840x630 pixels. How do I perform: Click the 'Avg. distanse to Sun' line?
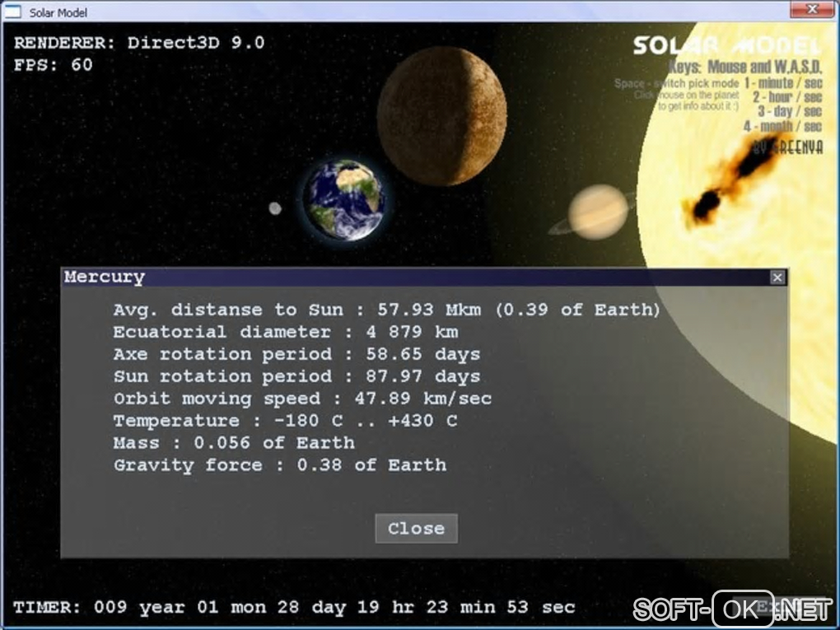tap(386, 310)
